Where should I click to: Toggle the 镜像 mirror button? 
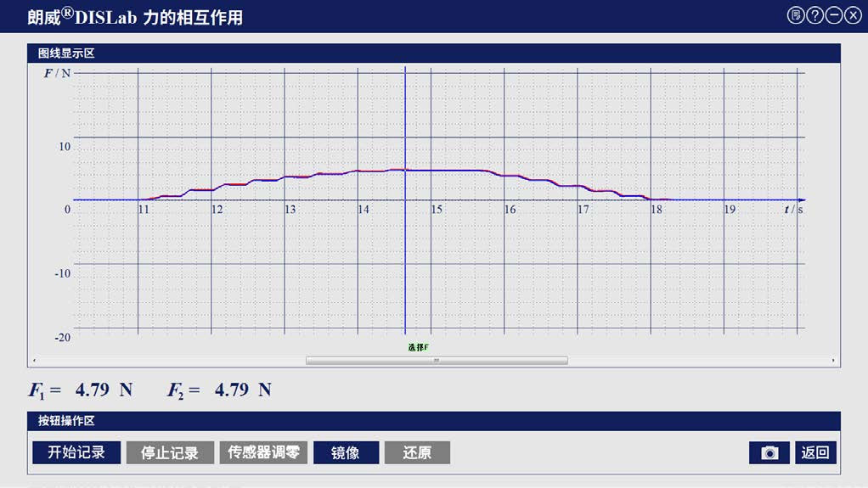pyautogui.click(x=345, y=453)
